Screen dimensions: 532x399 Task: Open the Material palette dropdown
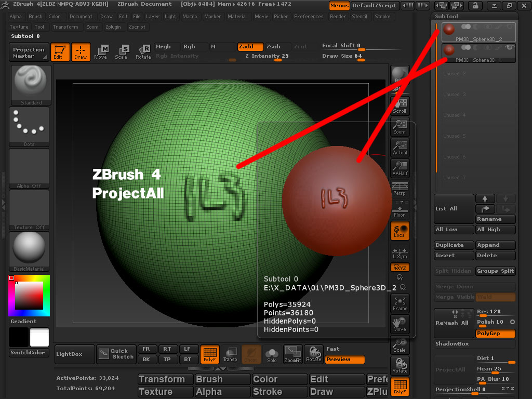(x=237, y=16)
